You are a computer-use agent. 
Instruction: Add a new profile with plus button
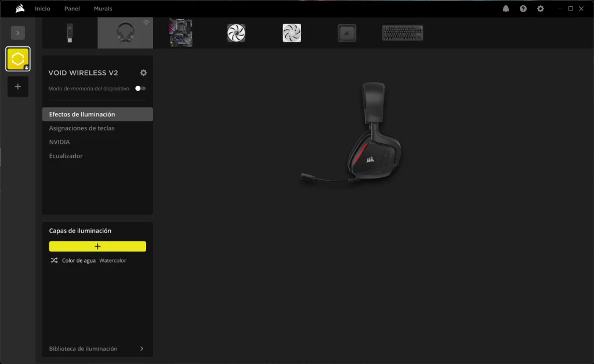[x=18, y=86]
